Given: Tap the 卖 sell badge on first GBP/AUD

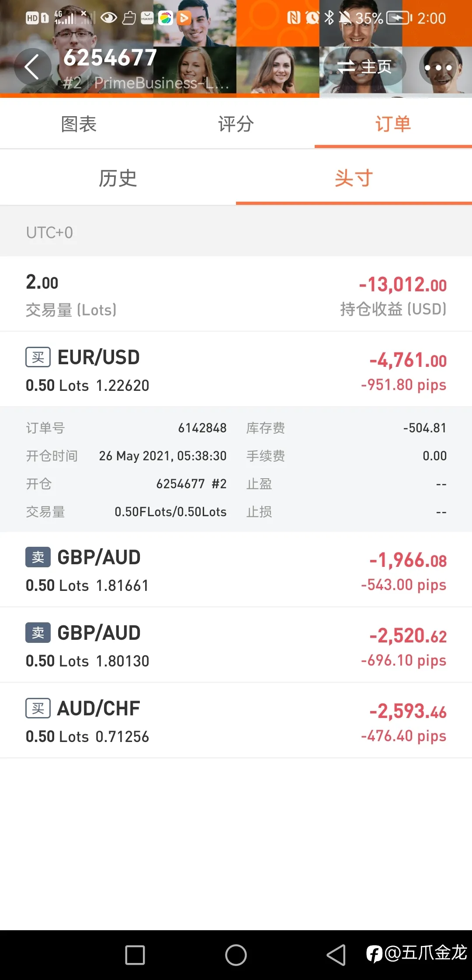Looking at the screenshot, I should 38,557.
